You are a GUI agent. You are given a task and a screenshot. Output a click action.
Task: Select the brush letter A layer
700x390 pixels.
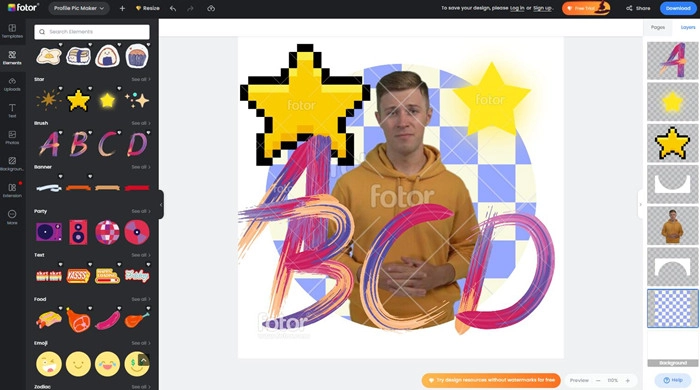click(672, 60)
